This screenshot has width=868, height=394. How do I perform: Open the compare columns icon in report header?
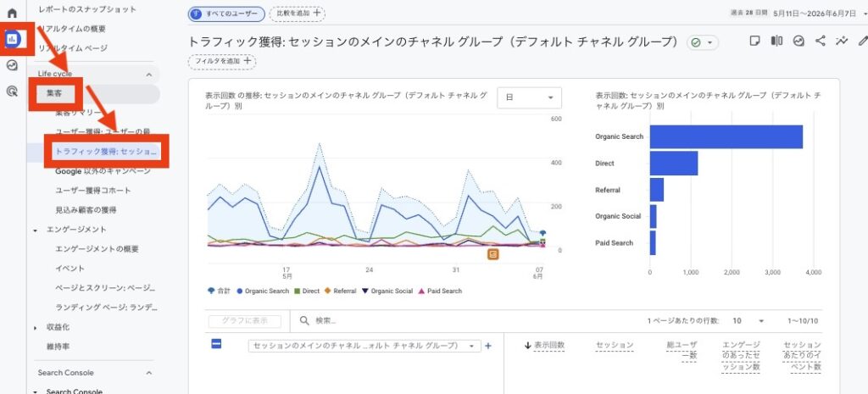point(776,41)
